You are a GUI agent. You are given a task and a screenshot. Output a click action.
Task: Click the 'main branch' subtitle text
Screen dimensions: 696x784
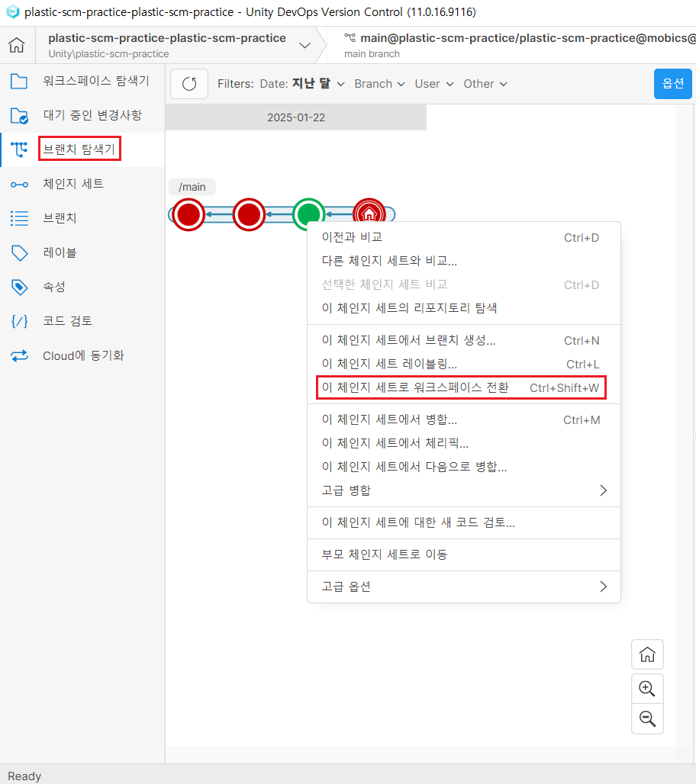coord(372,54)
